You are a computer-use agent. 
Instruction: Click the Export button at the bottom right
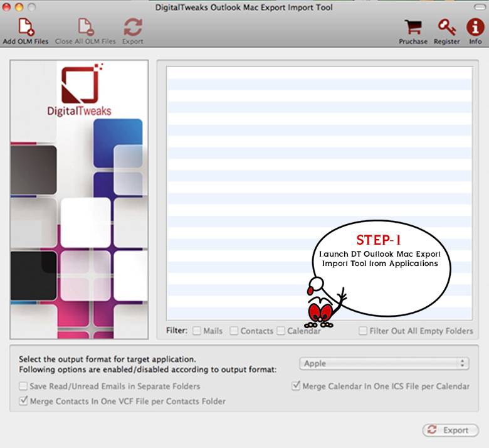coord(450,430)
